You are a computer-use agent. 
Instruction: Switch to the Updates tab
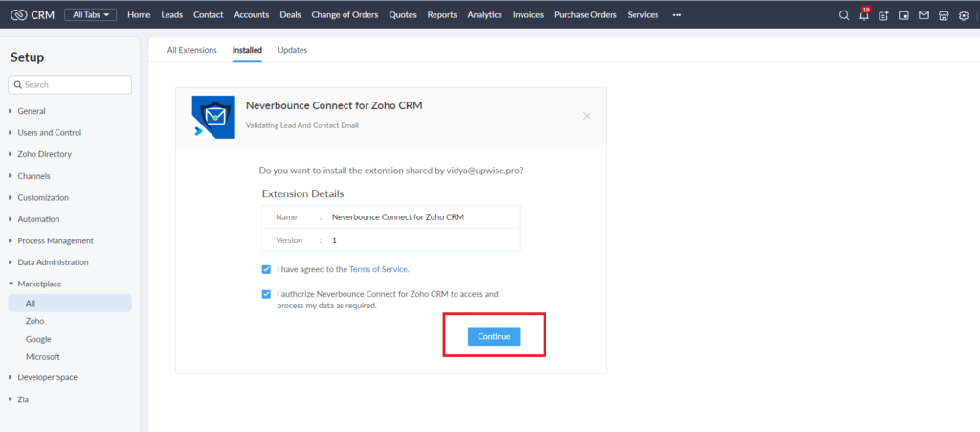pos(293,50)
